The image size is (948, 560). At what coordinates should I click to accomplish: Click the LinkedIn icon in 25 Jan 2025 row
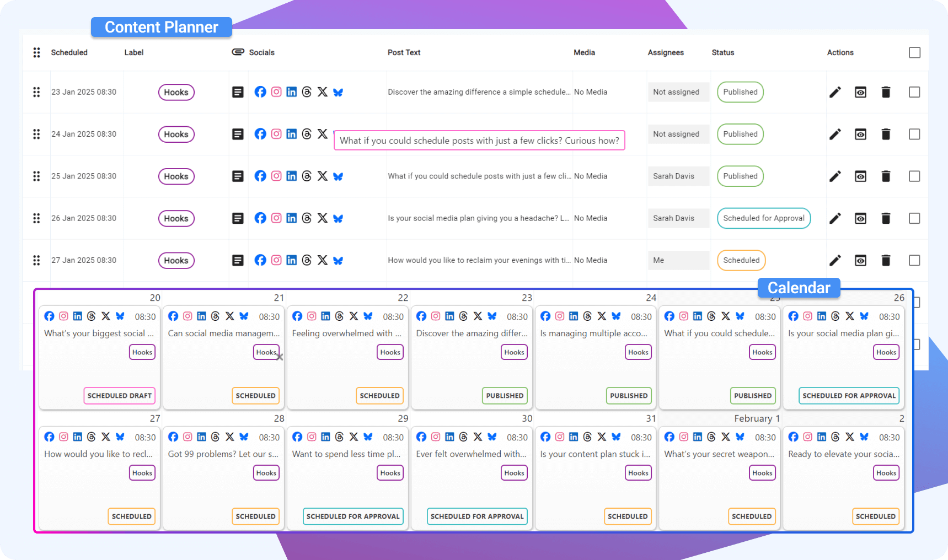click(x=292, y=176)
